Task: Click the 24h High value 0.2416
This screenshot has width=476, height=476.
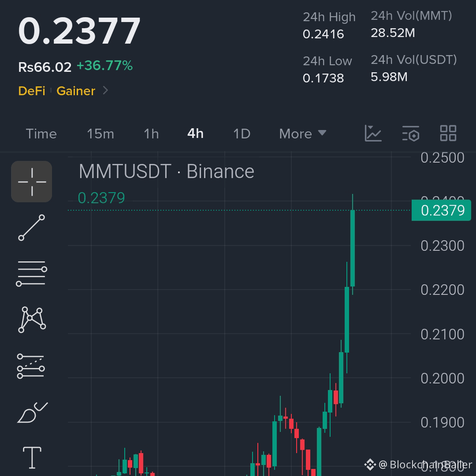Action: pyautogui.click(x=324, y=34)
